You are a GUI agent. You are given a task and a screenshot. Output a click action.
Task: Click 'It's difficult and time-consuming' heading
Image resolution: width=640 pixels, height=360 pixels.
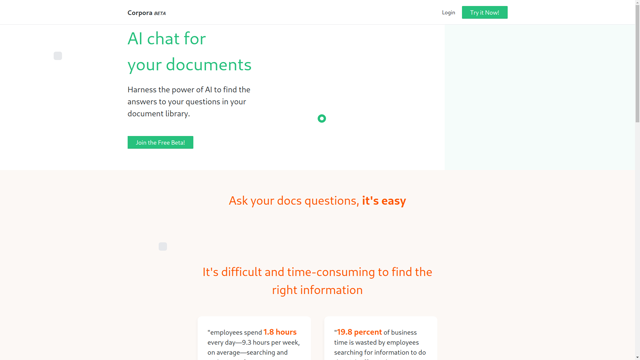point(317,281)
